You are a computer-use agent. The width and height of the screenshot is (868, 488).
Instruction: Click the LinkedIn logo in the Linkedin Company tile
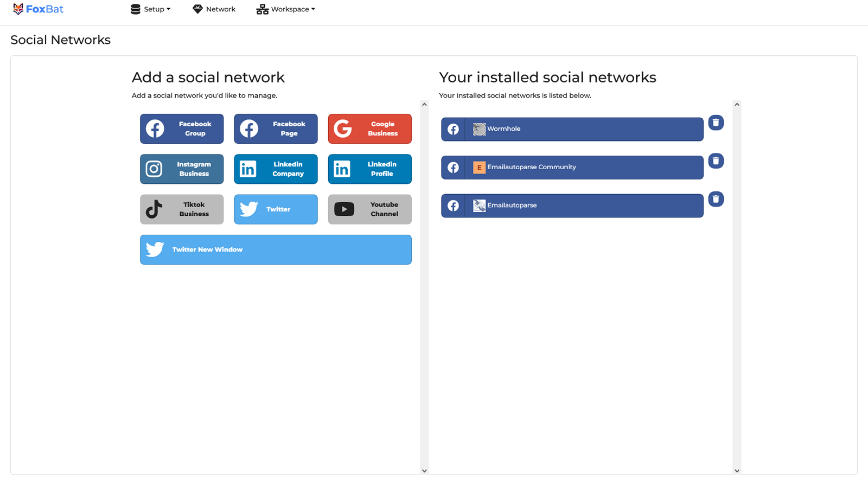click(248, 169)
